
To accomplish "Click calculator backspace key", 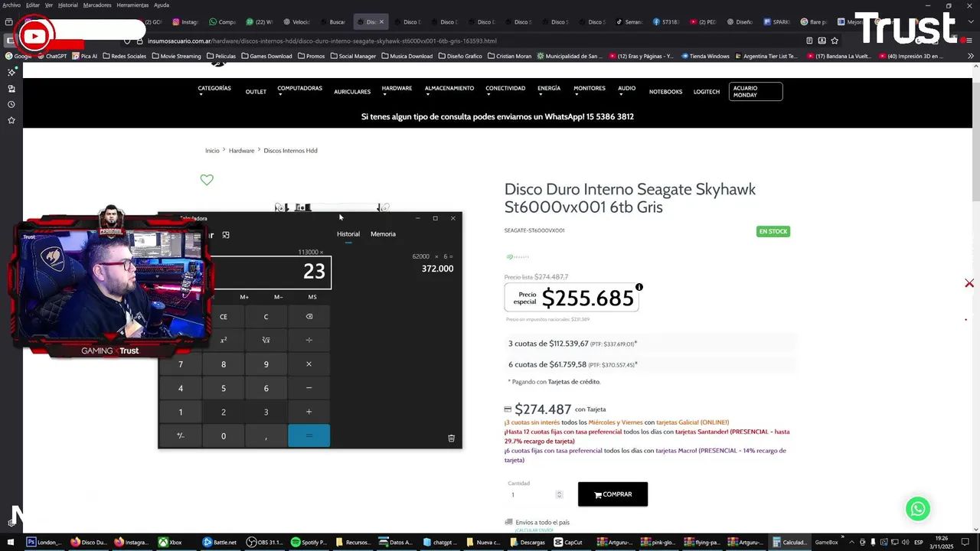I will coord(309,316).
